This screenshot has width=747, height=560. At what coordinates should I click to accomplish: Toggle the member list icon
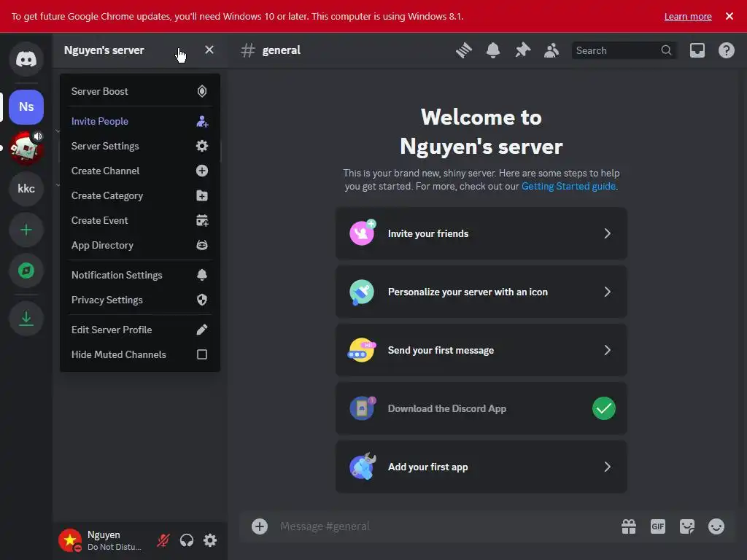coord(551,50)
